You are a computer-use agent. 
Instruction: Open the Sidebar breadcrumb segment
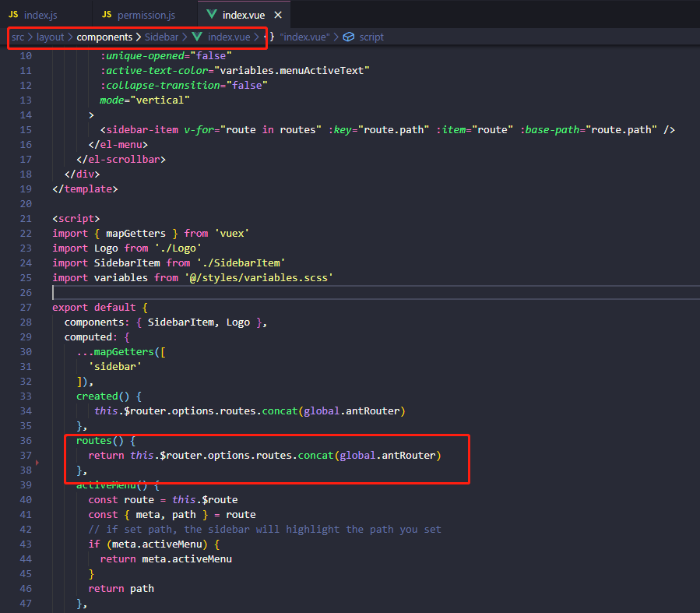161,37
